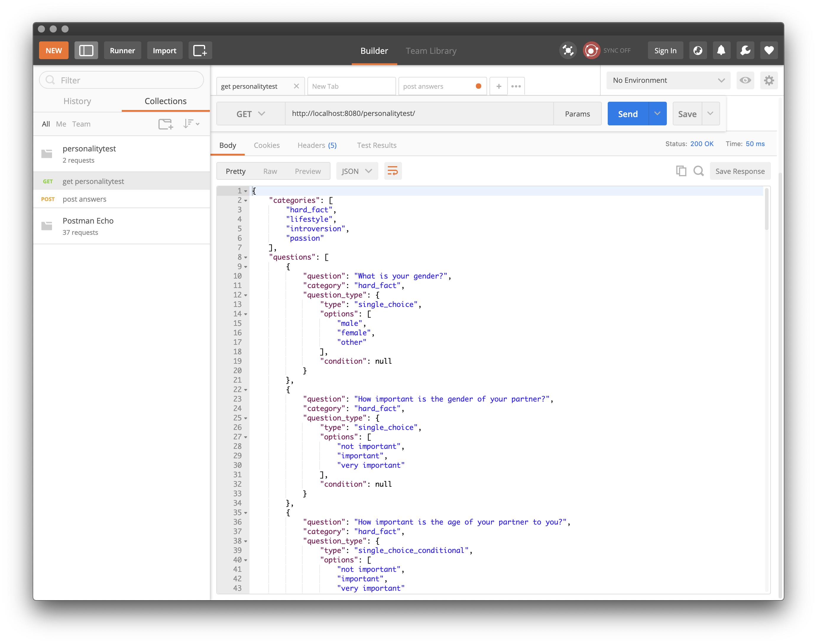Click the Import button
The height and width of the screenshot is (644, 817).
pyautogui.click(x=164, y=51)
